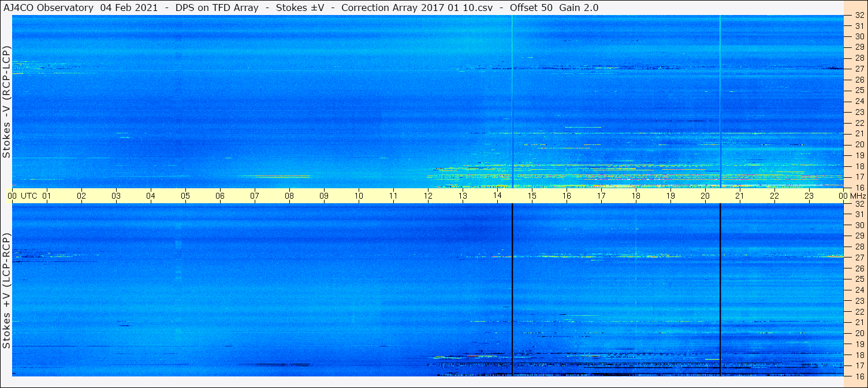Select the 14 hour tick on time axis
The height and width of the screenshot is (388, 868).
[497, 196]
